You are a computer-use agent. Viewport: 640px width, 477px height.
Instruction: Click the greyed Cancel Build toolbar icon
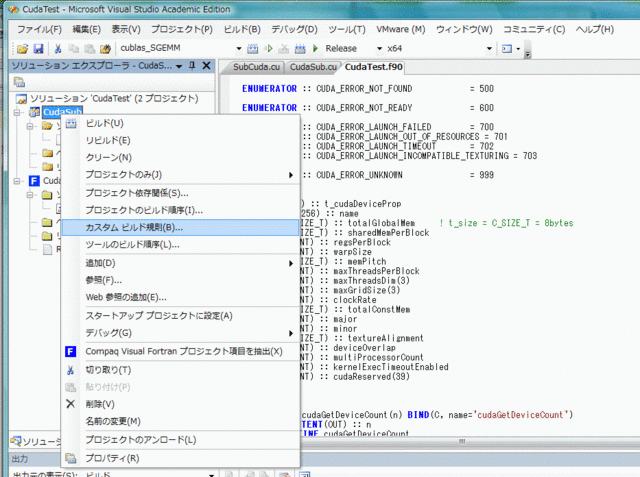(x=284, y=49)
